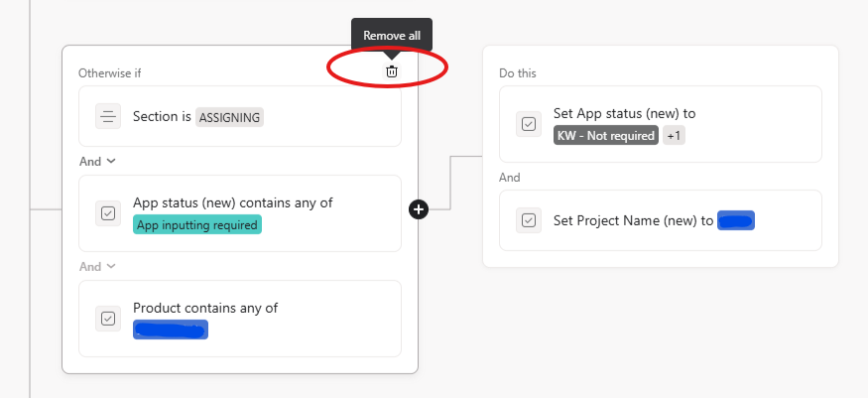868x398 pixels.
Task: Click the Set App status action icon
Action: (529, 124)
